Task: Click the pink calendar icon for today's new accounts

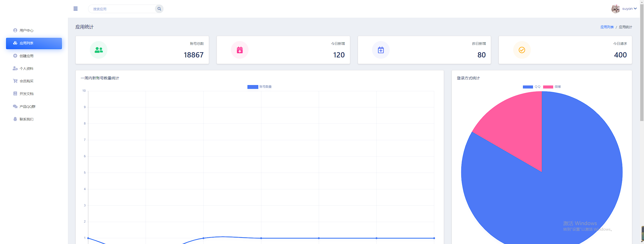Action: (x=240, y=50)
